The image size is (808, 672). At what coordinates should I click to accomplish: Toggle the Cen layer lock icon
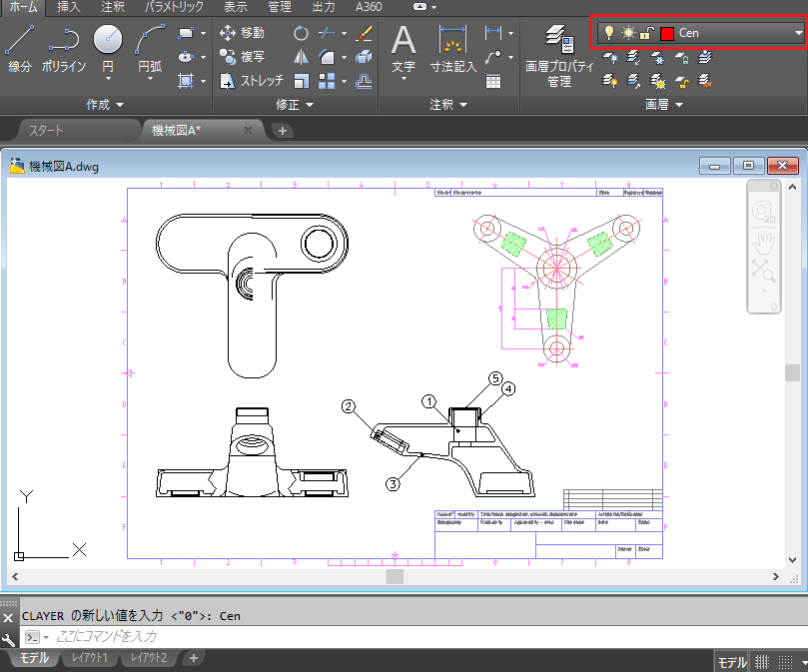647,33
